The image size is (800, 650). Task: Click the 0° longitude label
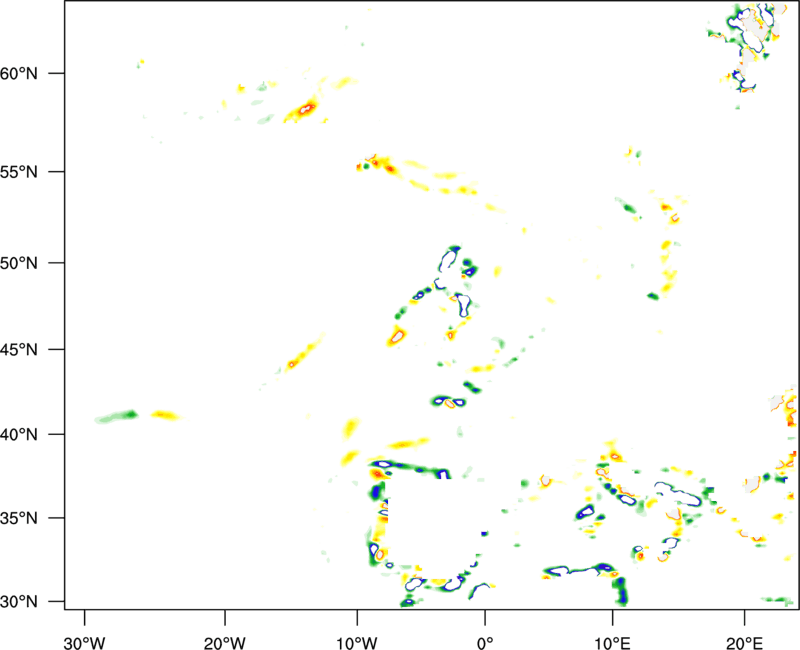click(485, 642)
